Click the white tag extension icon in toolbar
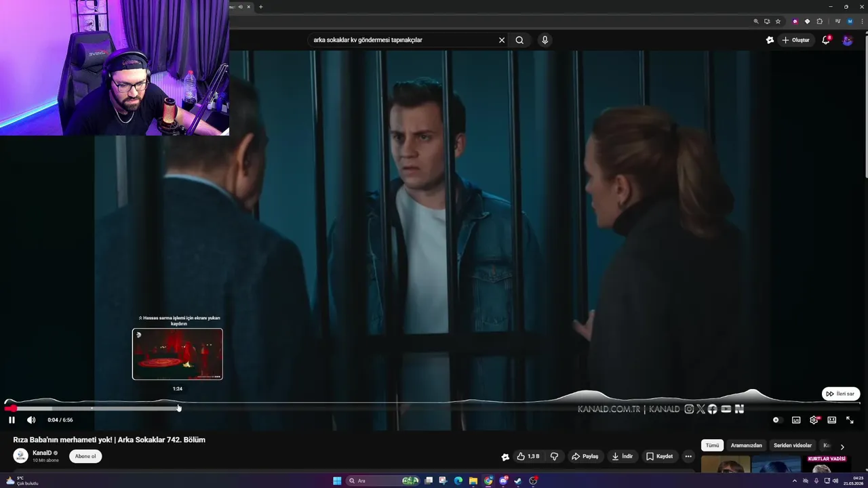This screenshot has height=488, width=868. tap(807, 21)
